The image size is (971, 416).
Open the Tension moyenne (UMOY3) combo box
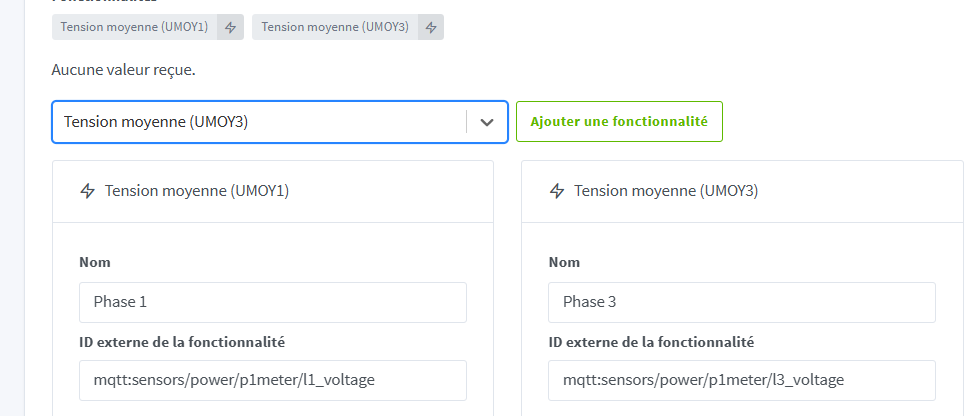click(x=258, y=122)
